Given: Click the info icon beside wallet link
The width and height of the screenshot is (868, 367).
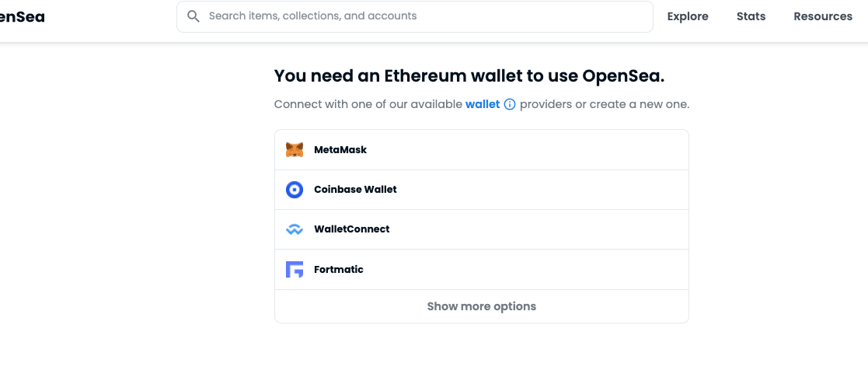Looking at the screenshot, I should point(510,104).
